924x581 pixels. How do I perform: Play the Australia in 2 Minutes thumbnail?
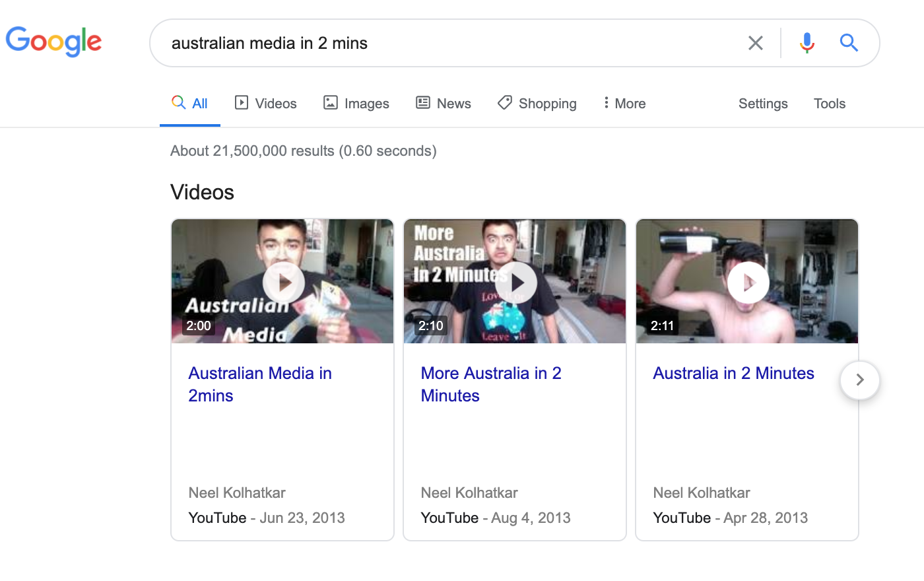[x=748, y=282]
